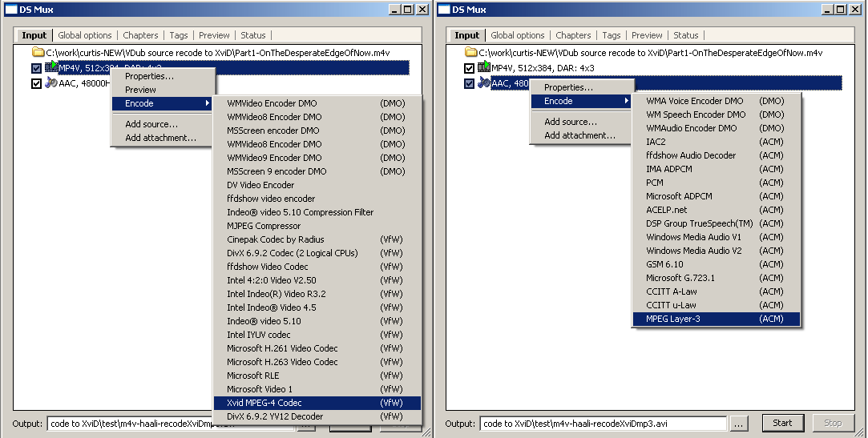Switch to Preview tab in left window
This screenshot has width=868, height=438.
(x=214, y=35)
